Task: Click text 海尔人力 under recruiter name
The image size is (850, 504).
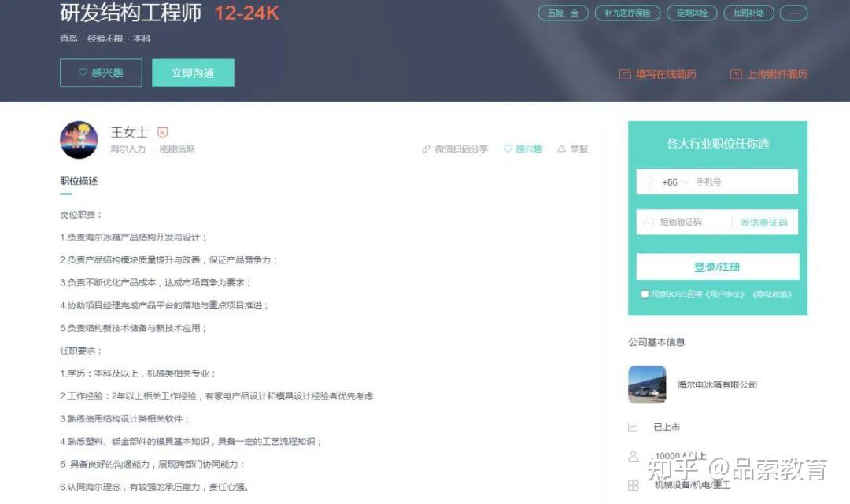Action: (x=128, y=149)
